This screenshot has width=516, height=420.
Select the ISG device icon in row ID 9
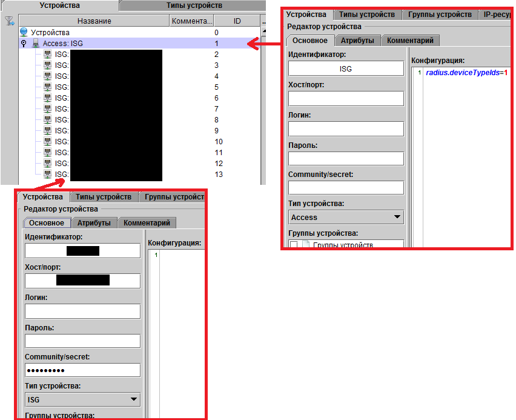(x=48, y=130)
